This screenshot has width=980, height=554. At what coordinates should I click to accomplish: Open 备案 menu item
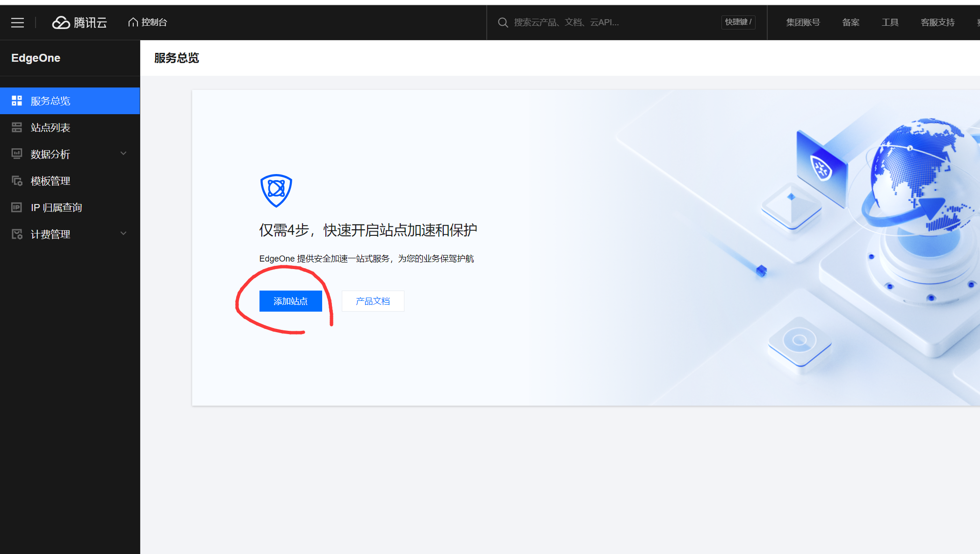[x=850, y=22]
